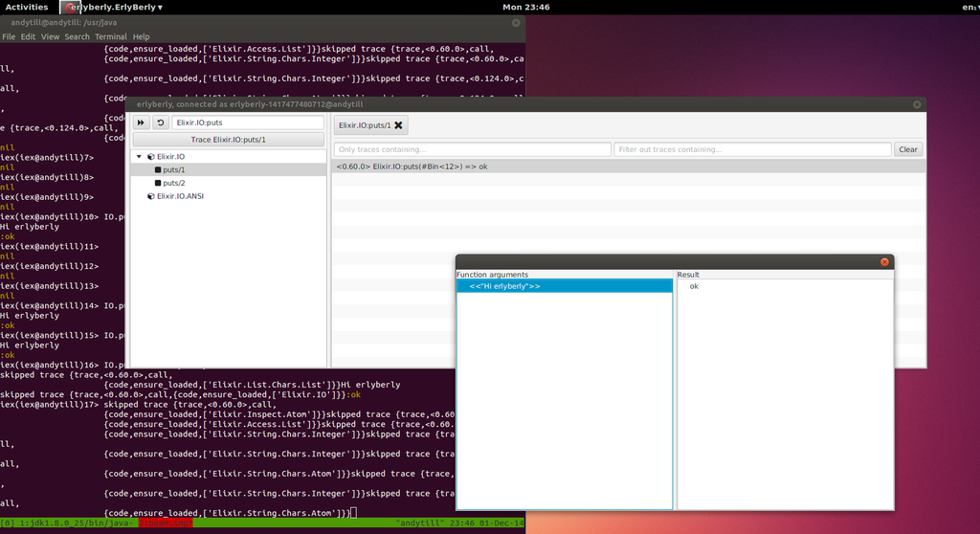Screen dimensions: 980x534
Task: Focus the 'Filter out traces containing' field
Action: click(x=752, y=149)
